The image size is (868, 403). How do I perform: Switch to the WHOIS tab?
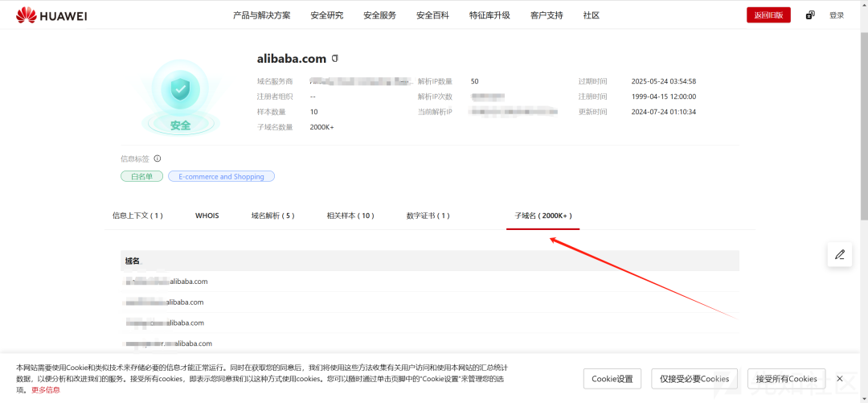207,216
